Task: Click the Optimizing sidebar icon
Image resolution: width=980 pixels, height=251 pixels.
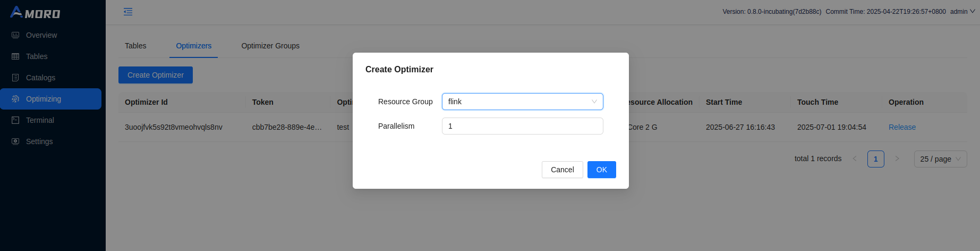Action: point(15,99)
